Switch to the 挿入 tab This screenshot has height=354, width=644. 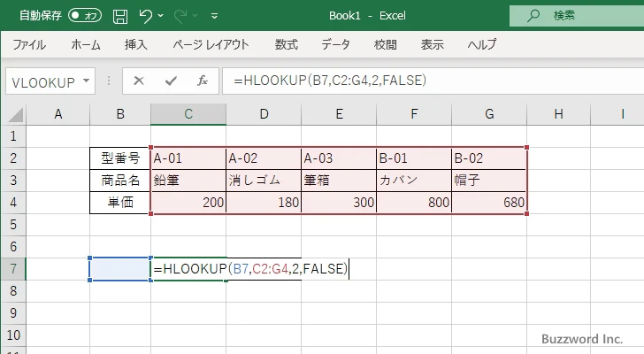click(x=136, y=44)
